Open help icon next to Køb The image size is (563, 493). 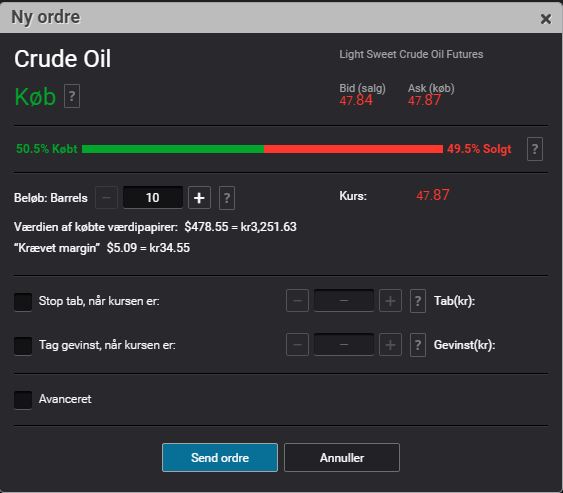[x=72, y=96]
